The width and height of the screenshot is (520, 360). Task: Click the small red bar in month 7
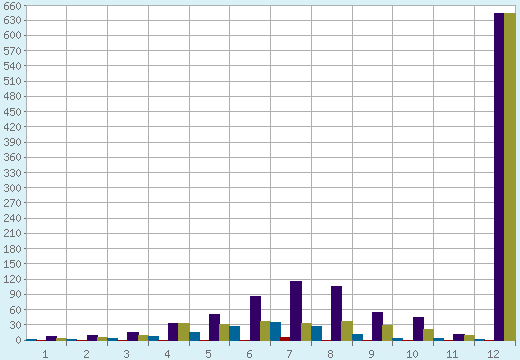[x=285, y=339]
